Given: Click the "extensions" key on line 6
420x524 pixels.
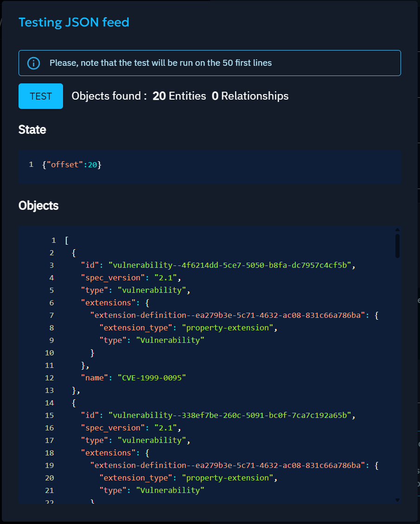Looking at the screenshot, I should coord(106,303).
